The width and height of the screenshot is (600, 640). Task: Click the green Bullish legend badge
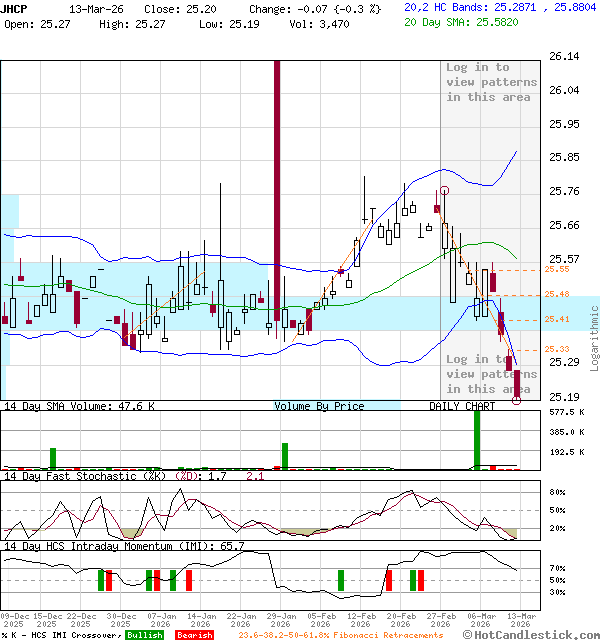(145, 635)
